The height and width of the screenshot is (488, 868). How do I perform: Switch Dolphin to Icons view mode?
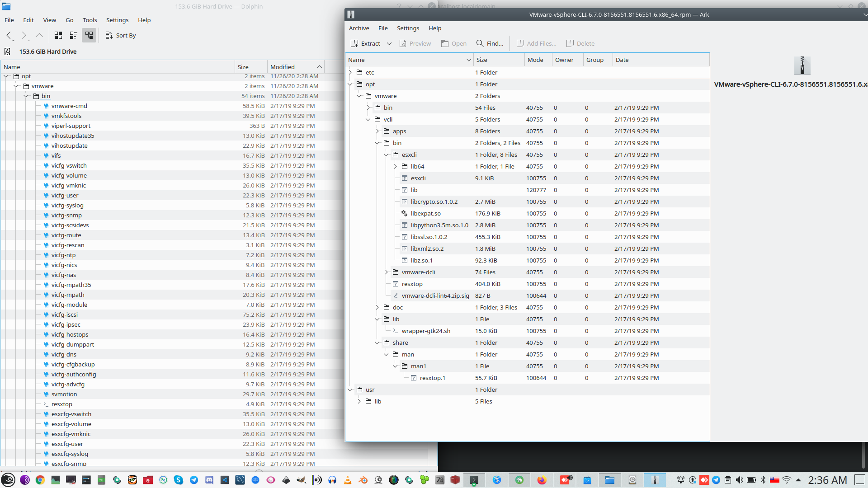click(58, 35)
